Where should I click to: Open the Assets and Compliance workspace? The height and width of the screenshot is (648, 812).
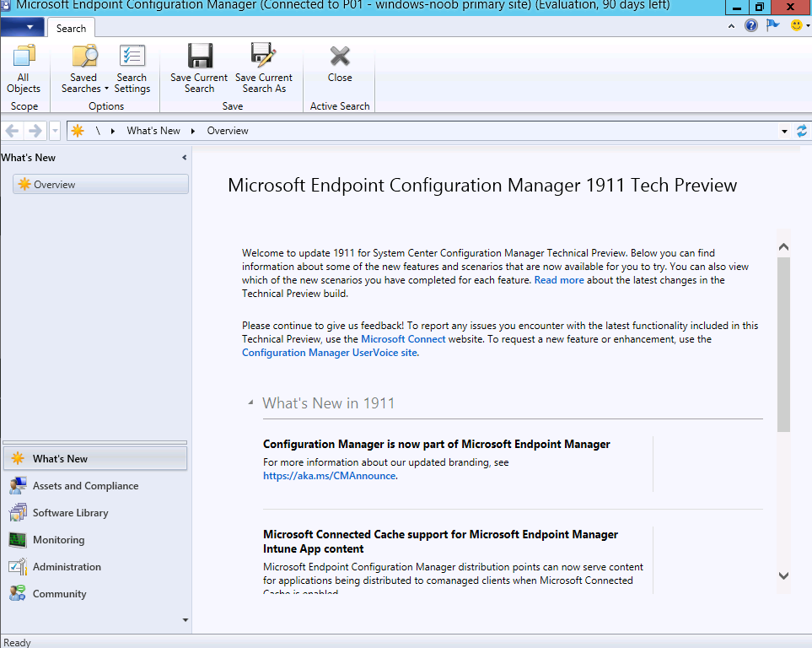tap(95, 486)
